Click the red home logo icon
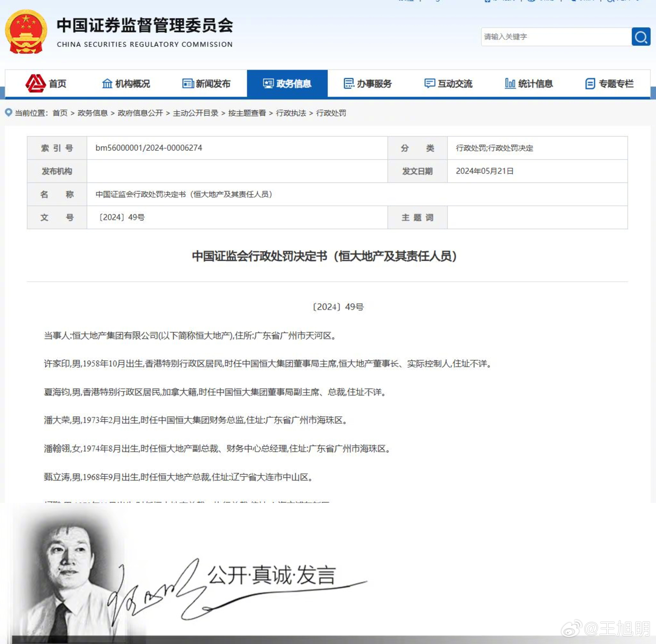Viewport: 656px width, 644px height. click(36, 83)
